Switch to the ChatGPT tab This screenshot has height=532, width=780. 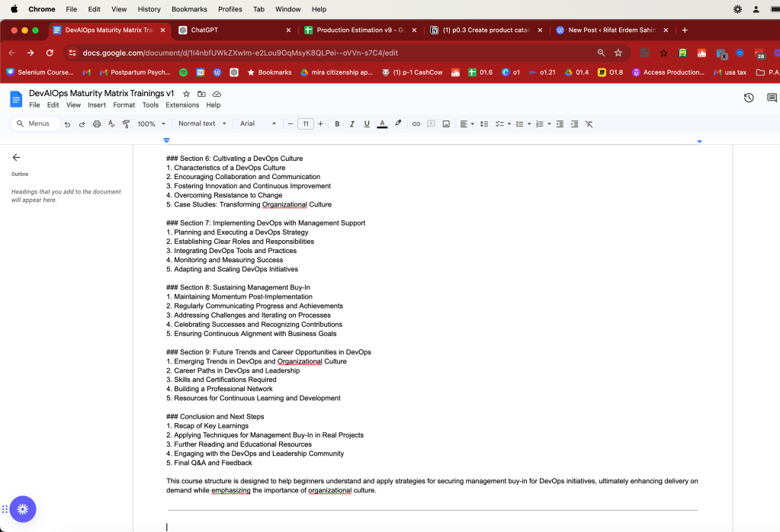tap(235, 30)
